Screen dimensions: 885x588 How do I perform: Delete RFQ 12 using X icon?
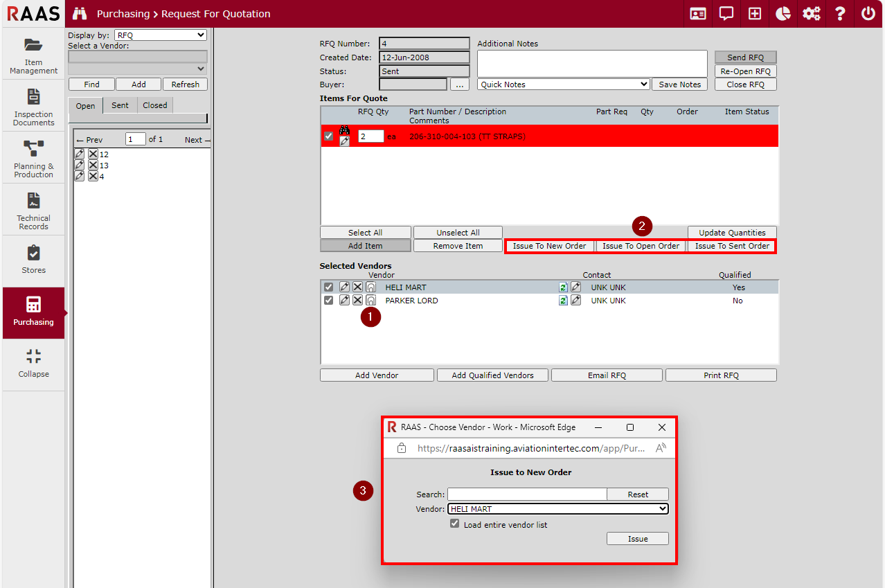[x=93, y=154]
